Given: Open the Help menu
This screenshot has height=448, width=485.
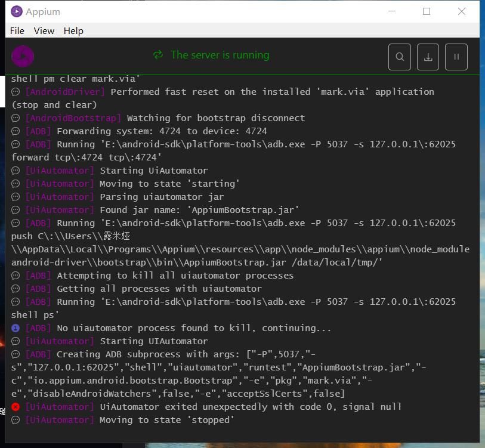Looking at the screenshot, I should click(73, 30).
